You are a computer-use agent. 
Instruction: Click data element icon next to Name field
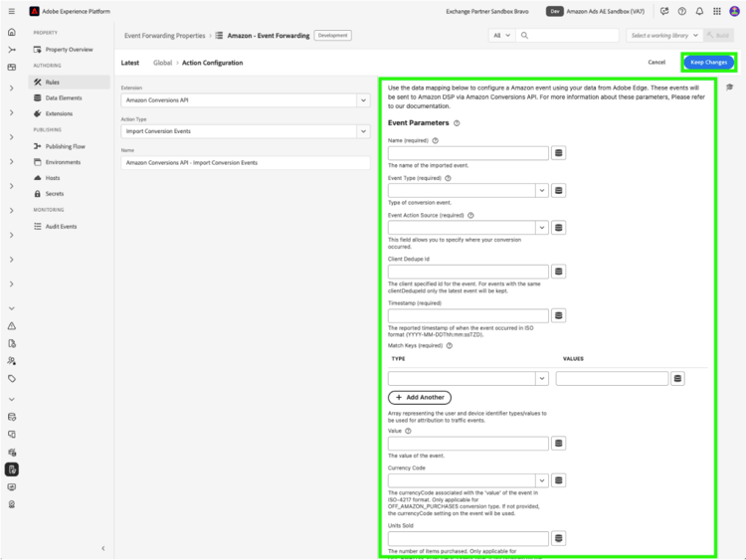pos(559,153)
